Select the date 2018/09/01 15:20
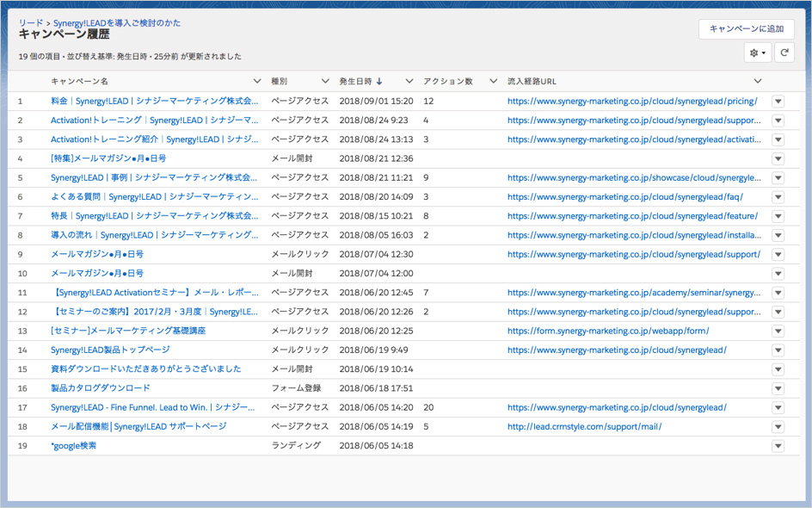Viewport: 812px width, 508px height. 377,101
